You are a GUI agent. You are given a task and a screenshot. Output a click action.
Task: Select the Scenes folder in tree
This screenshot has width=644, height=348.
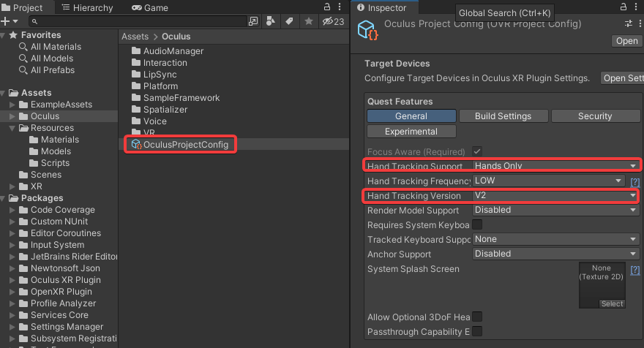(x=40, y=175)
